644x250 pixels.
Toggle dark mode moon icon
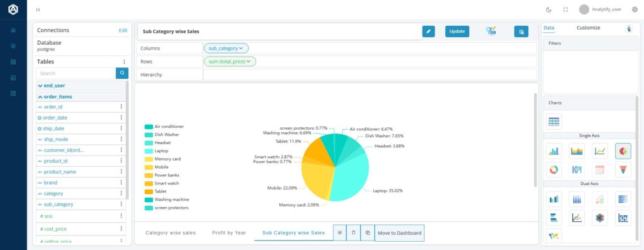[x=548, y=9]
